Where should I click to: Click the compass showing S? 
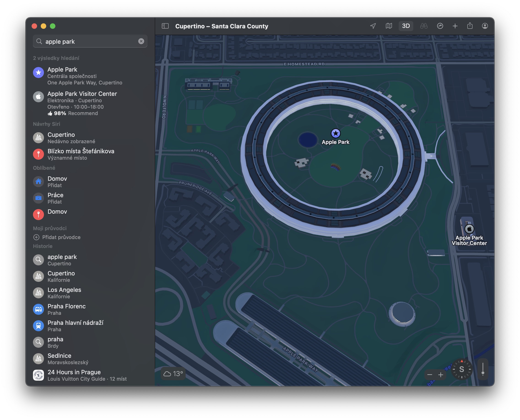(x=461, y=369)
